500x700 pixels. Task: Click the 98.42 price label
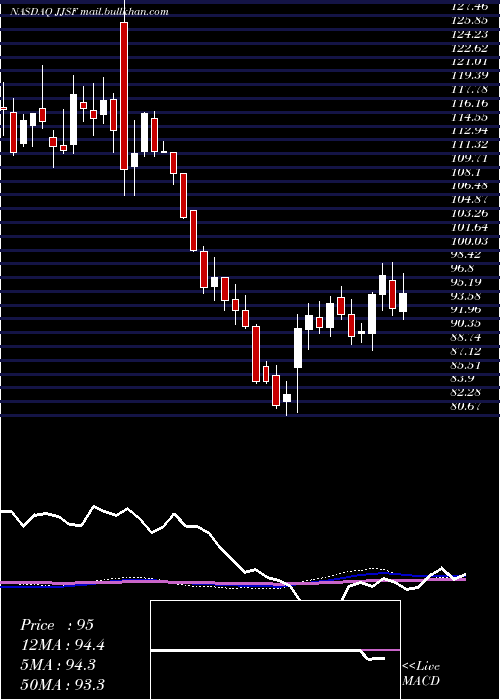click(466, 255)
